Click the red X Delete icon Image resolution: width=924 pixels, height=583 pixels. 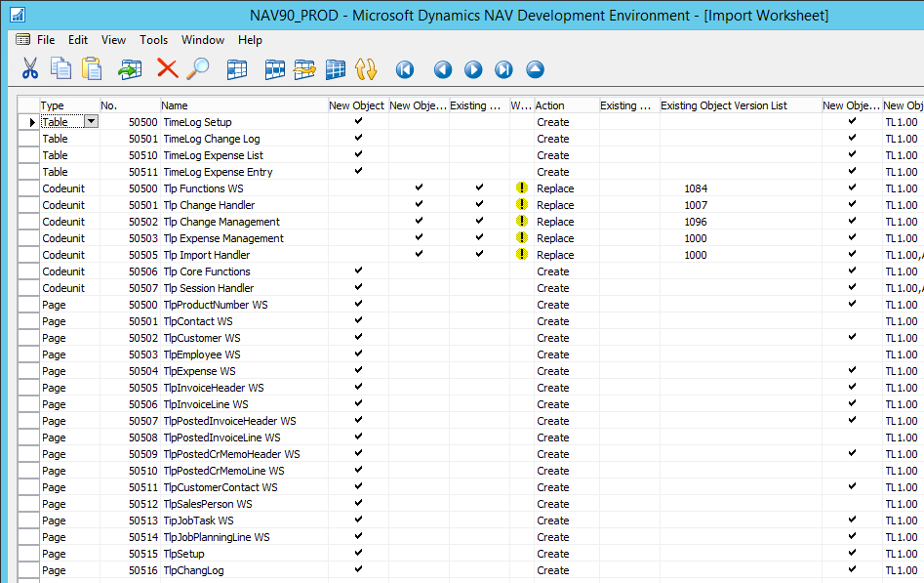pos(168,69)
